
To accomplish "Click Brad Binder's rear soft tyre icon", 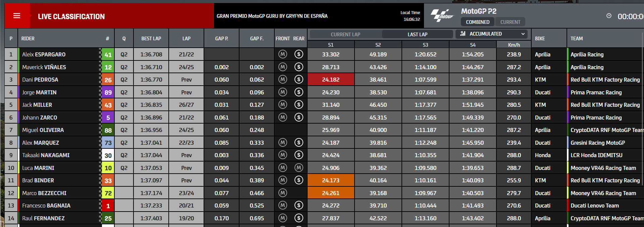I will tap(299, 180).
